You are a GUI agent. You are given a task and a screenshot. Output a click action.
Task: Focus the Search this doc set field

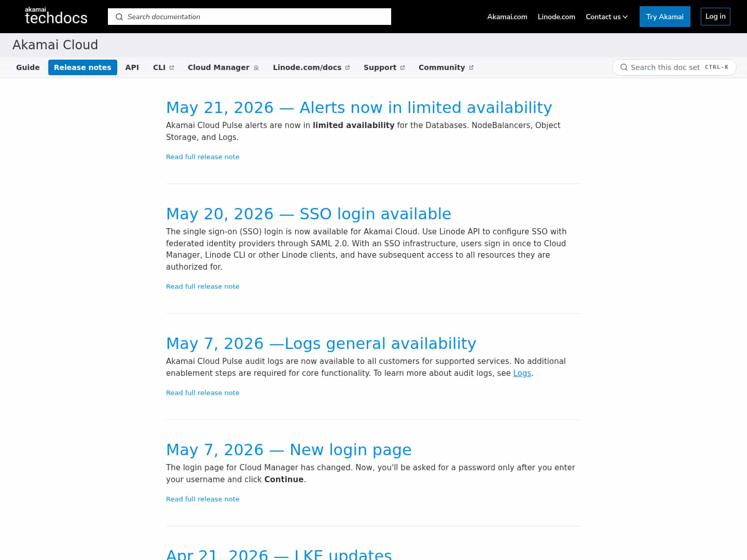tap(674, 67)
